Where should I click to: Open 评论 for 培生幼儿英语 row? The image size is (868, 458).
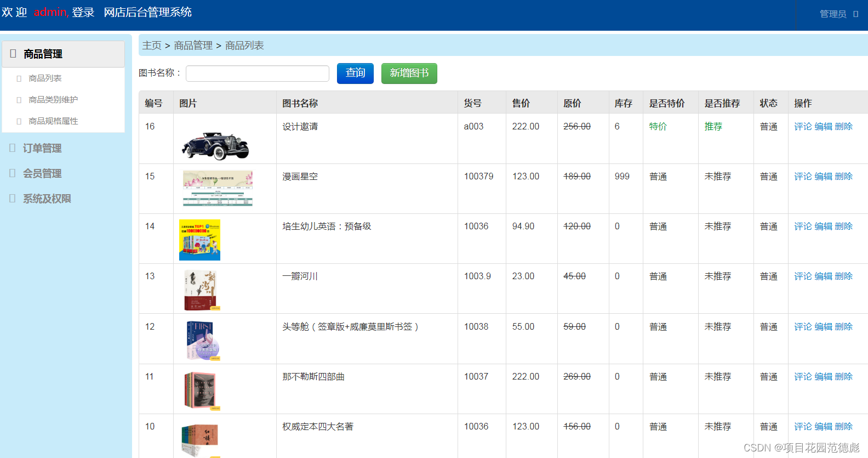(803, 227)
